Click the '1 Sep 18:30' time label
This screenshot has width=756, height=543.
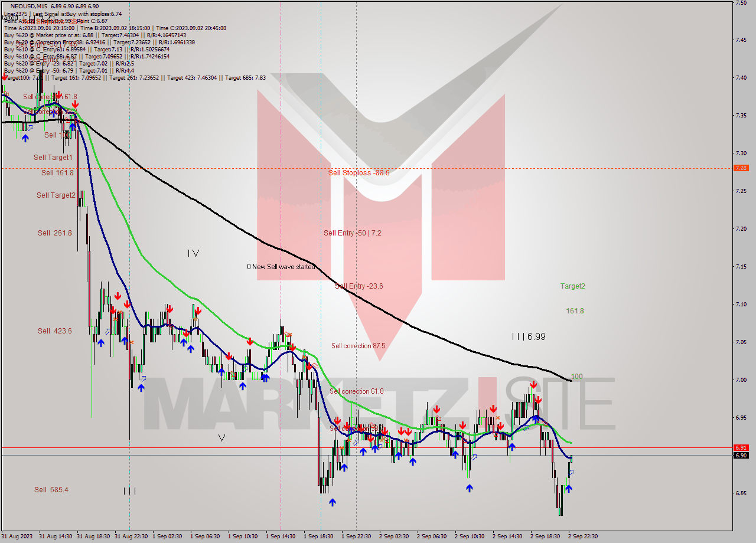click(318, 537)
